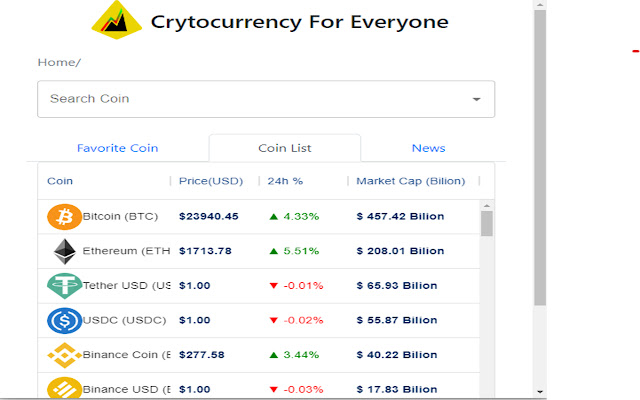Select the Bitcoin (BTC) name
This screenshot has height=400, width=640.
click(120, 216)
